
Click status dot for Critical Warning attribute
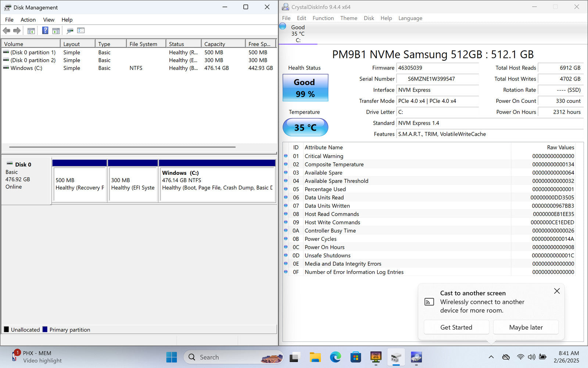(x=286, y=156)
